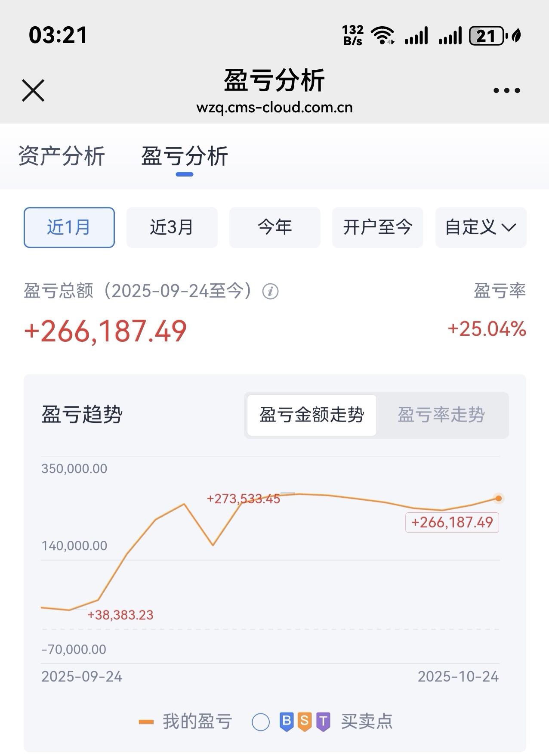Image resolution: width=549 pixels, height=756 pixels.
Task: Switch chart to 盈亏率走势
Action: (x=441, y=415)
